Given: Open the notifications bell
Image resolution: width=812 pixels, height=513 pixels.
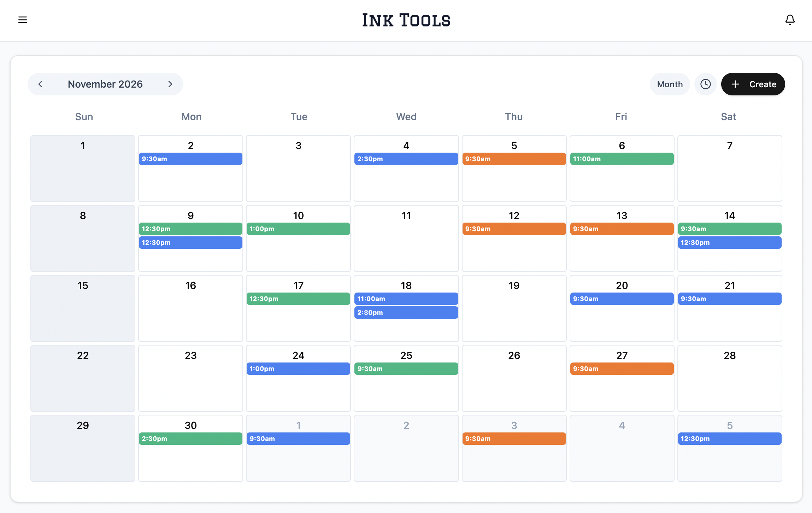Looking at the screenshot, I should (x=790, y=20).
